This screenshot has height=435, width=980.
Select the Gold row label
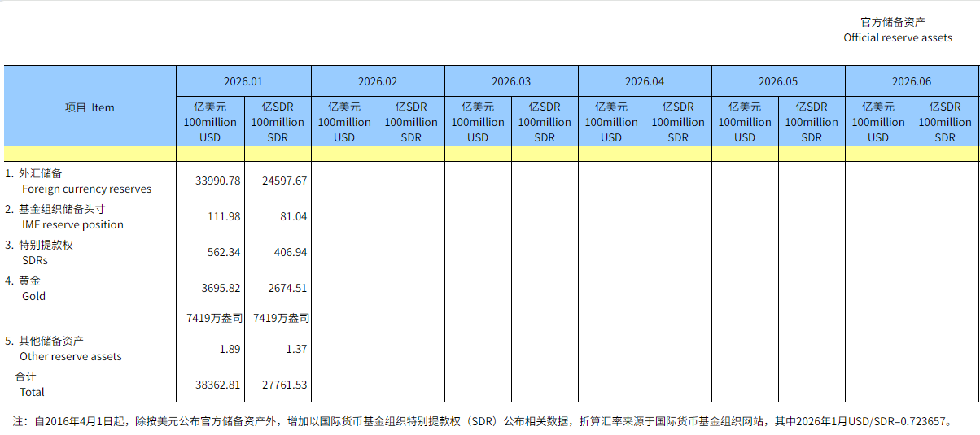click(x=33, y=296)
